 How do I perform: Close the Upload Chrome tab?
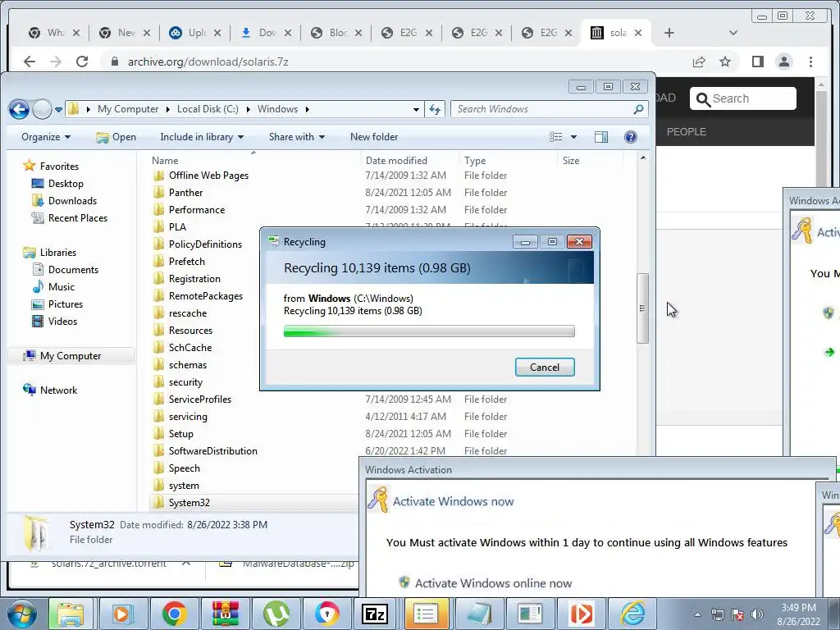(x=217, y=33)
